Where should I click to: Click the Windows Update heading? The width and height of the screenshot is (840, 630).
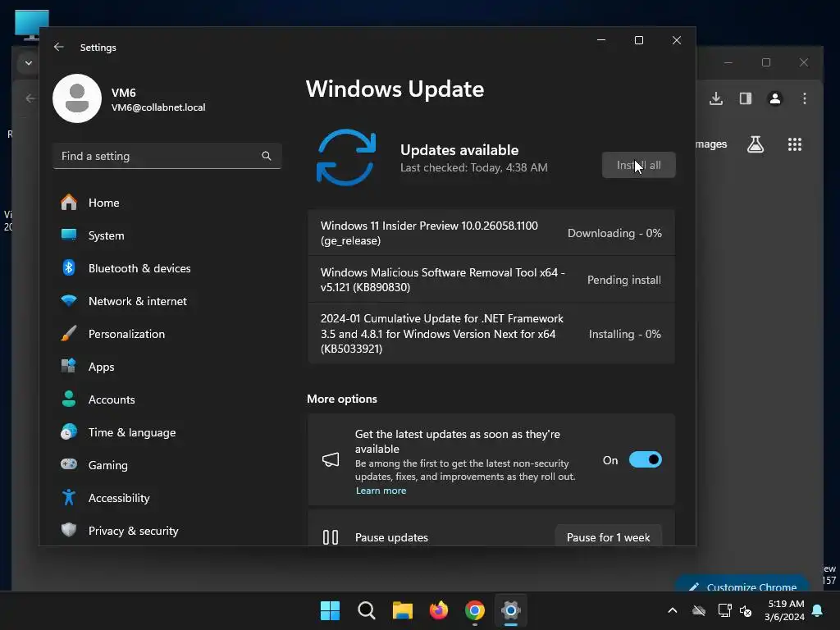click(395, 89)
